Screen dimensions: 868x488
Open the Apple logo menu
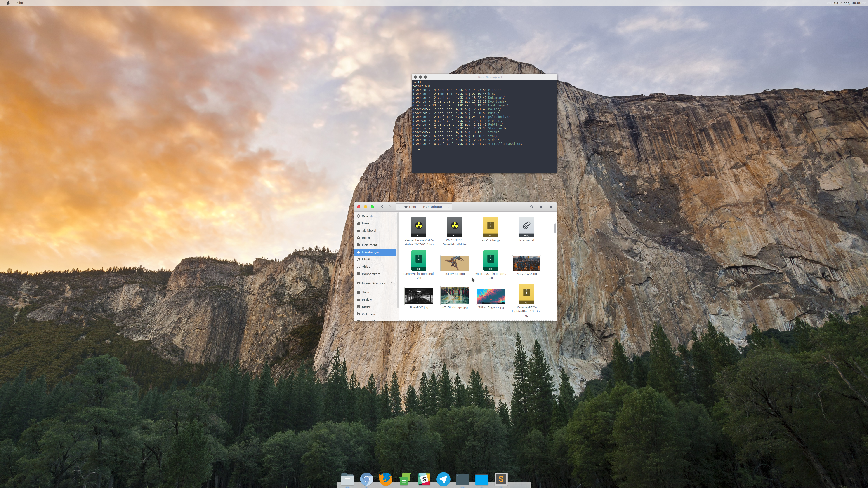click(x=8, y=3)
